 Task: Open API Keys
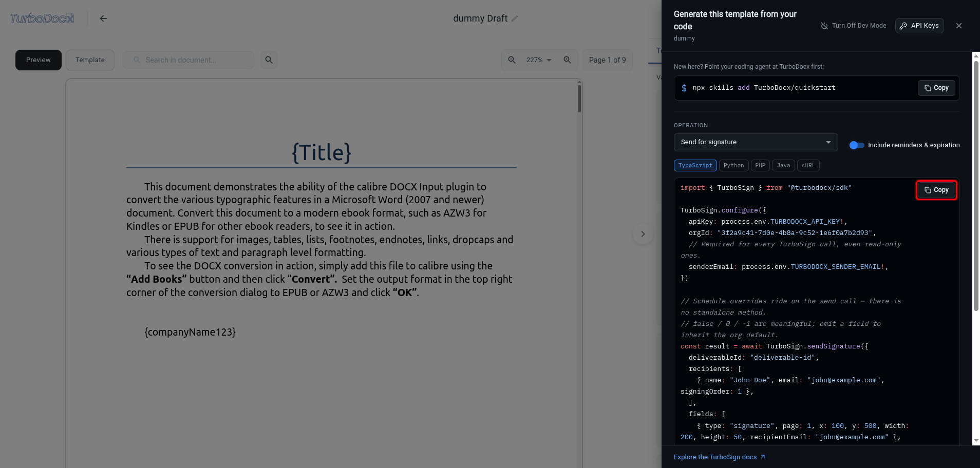pos(919,26)
